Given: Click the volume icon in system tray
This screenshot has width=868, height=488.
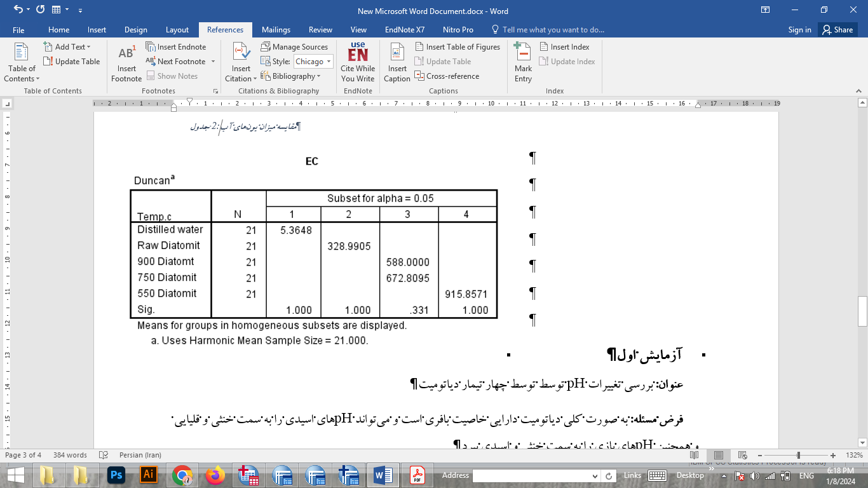Looking at the screenshot, I should pyautogui.click(x=755, y=475).
